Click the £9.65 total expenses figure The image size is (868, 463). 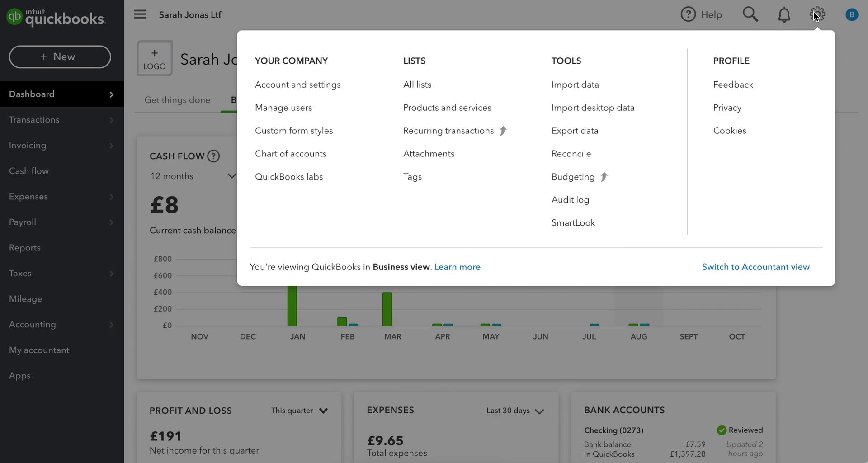385,440
